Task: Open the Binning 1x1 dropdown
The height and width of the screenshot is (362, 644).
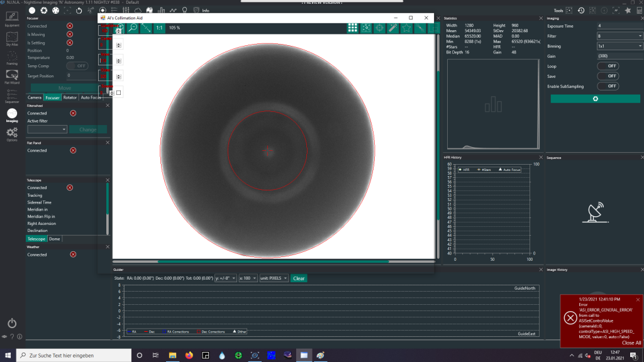Action: click(x=619, y=47)
